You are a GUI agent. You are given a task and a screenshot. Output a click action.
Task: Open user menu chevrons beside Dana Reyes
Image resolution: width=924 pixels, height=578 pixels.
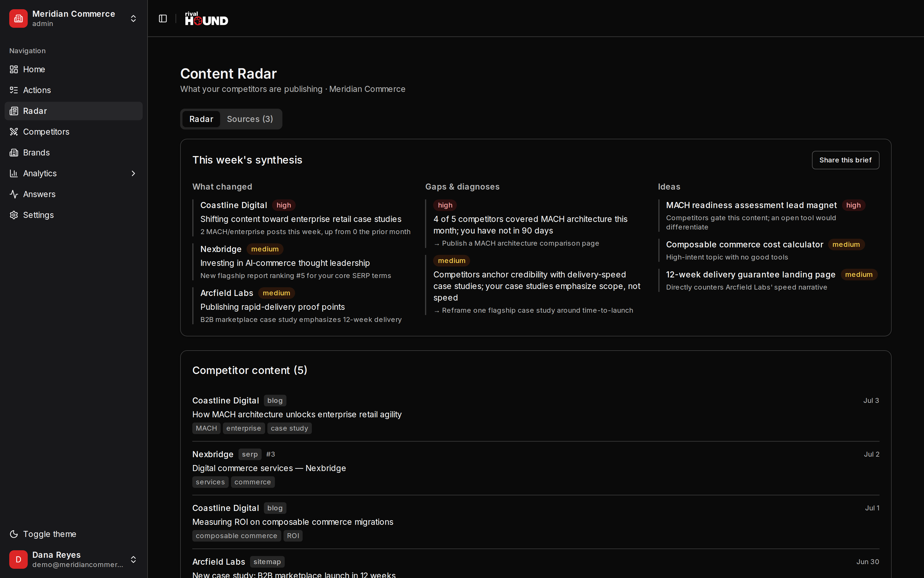[x=133, y=559]
